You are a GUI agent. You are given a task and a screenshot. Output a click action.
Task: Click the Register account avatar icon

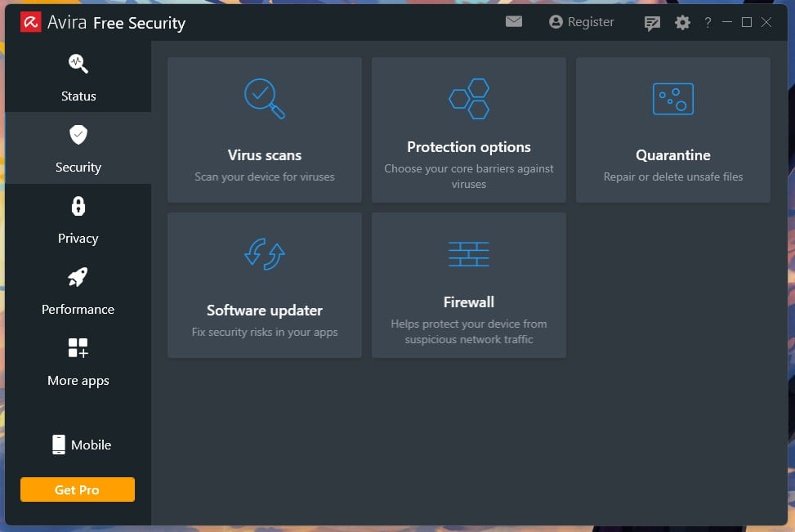556,22
